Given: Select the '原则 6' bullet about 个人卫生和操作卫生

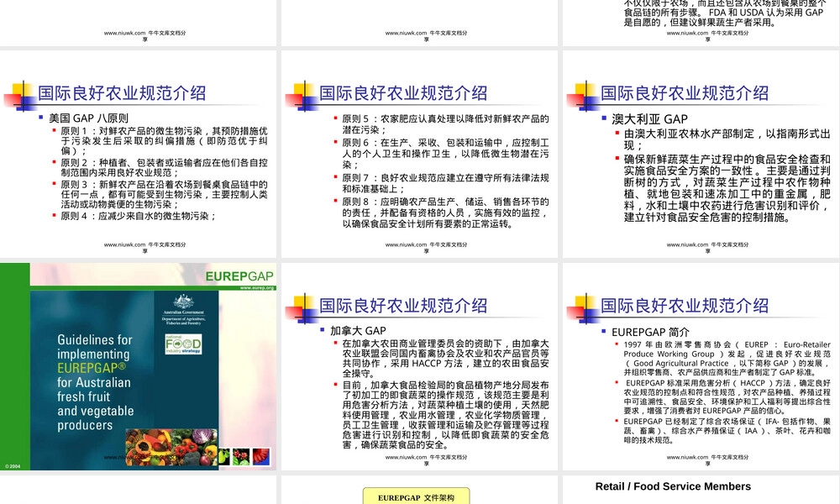Looking at the screenshot, I should 446,154.
